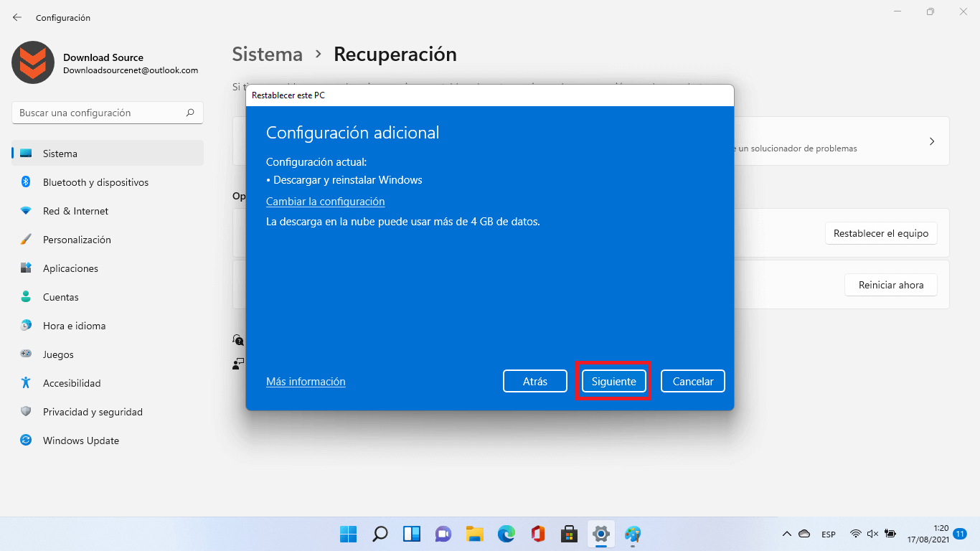Click the ESP language indicator

point(829,534)
